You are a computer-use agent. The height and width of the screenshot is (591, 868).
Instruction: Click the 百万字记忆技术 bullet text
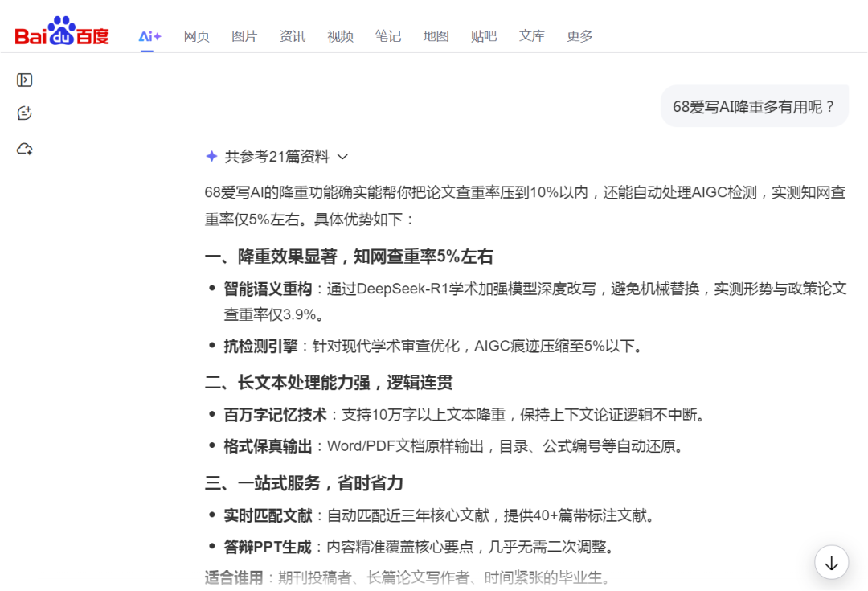[x=465, y=415]
